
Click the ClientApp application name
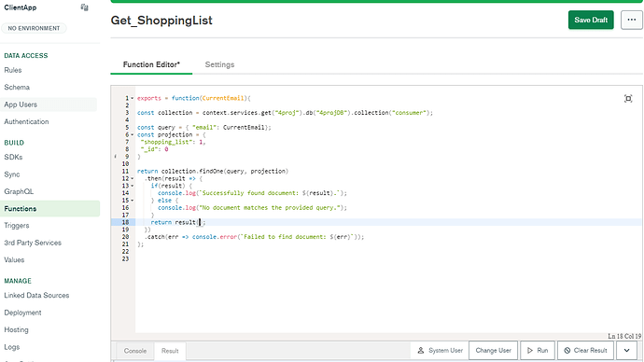(x=21, y=7)
